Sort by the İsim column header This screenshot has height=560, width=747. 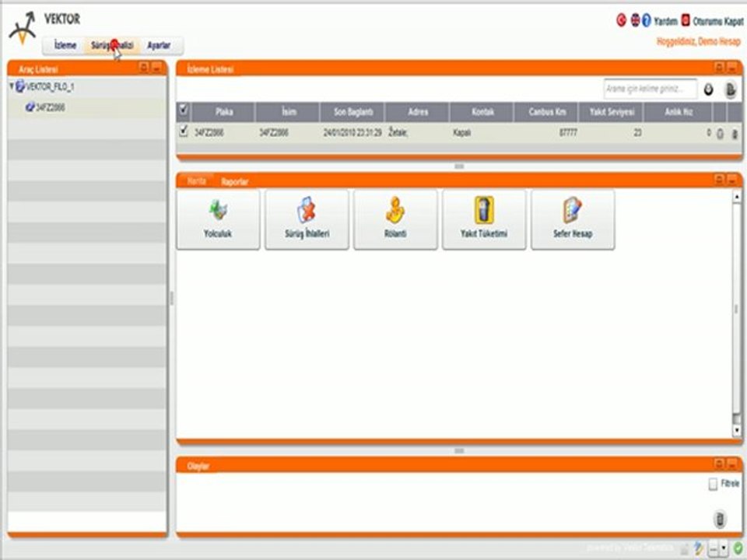click(x=289, y=112)
